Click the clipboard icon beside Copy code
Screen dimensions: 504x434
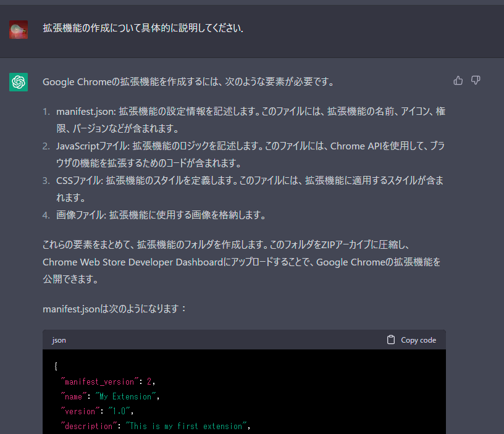pyautogui.click(x=390, y=340)
